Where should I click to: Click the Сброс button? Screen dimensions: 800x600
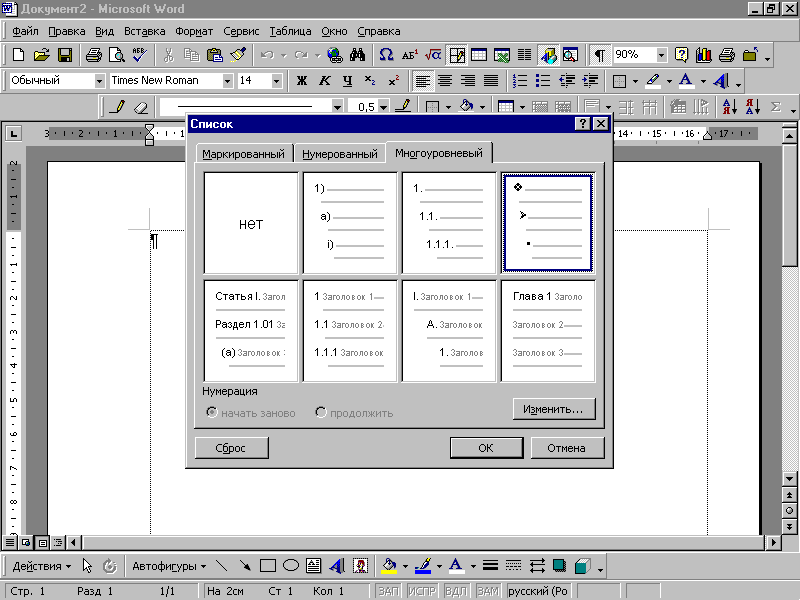(231, 448)
